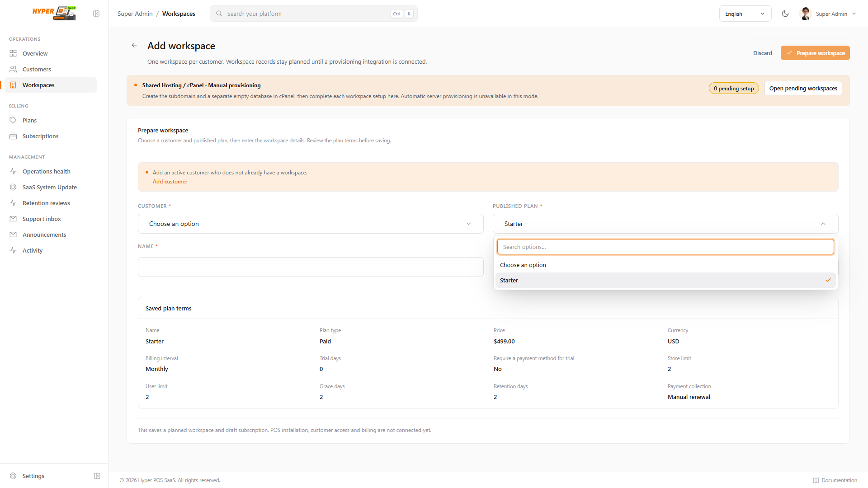Open the English language dropdown
This screenshot has height=488, width=868.
(x=745, y=14)
